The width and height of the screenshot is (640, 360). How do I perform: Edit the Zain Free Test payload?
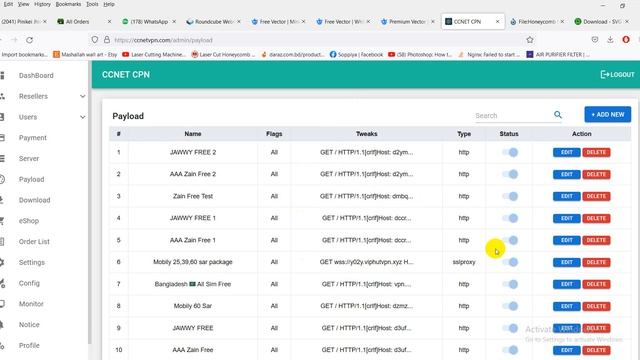pos(567,196)
